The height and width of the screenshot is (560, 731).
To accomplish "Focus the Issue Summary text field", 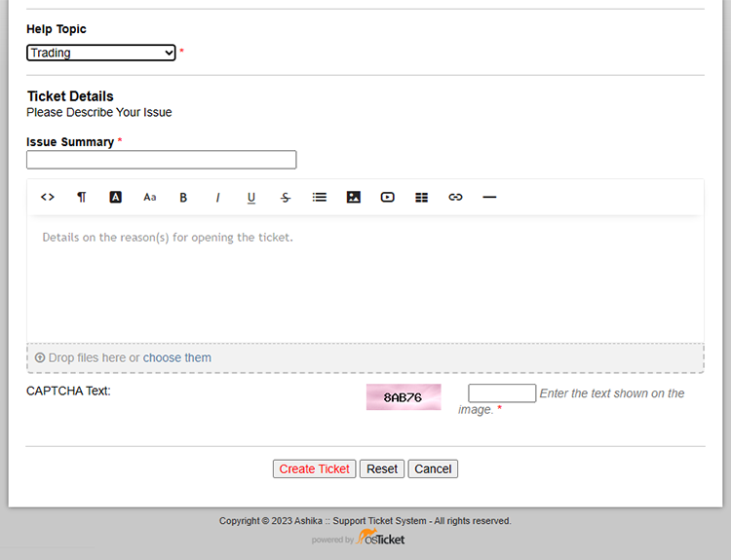I will (x=162, y=160).
